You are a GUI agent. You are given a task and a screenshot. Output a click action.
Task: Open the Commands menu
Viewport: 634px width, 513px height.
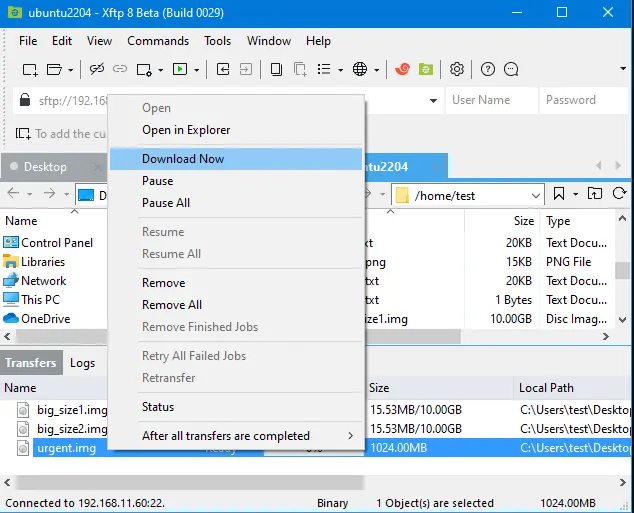click(158, 41)
